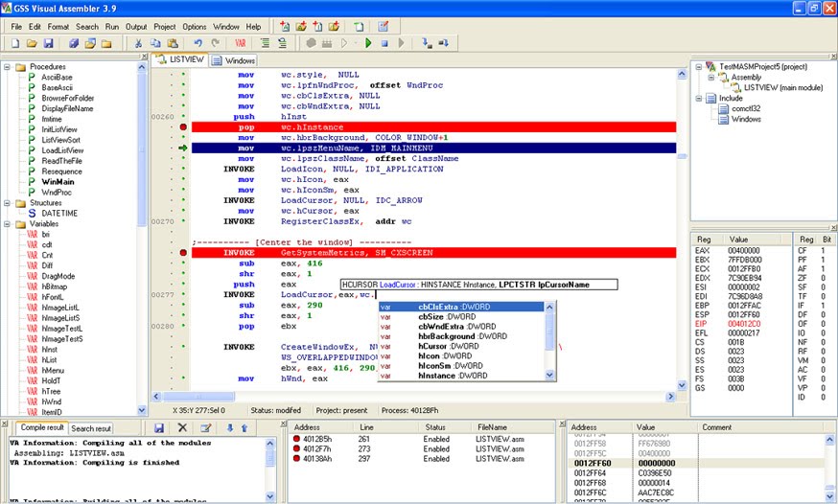Collapse the Assembly node in project tree

point(710,78)
